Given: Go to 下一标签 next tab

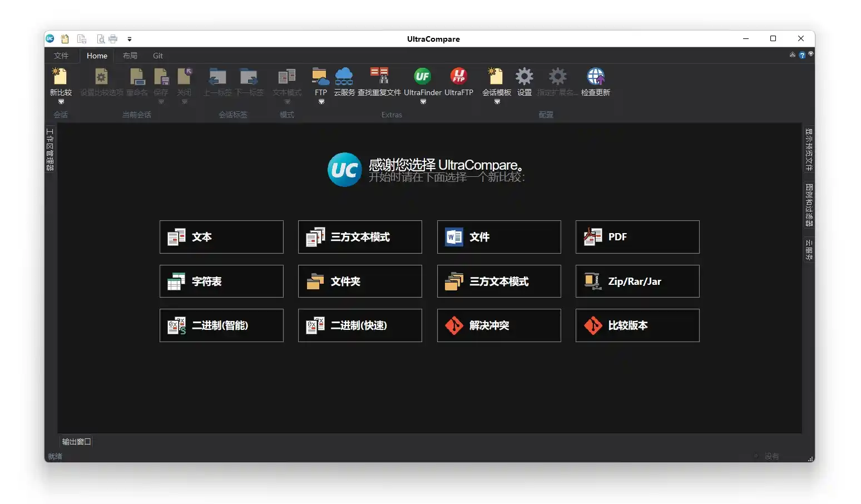Looking at the screenshot, I should (249, 82).
